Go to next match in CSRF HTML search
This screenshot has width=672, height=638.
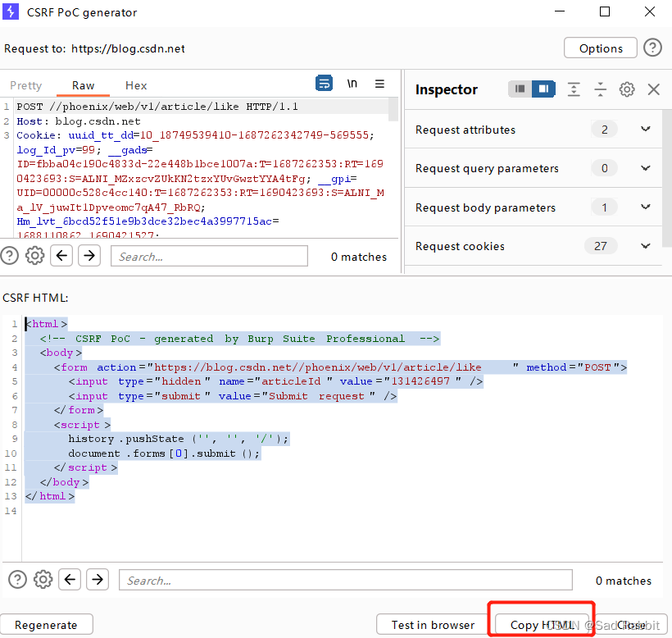pos(98,580)
